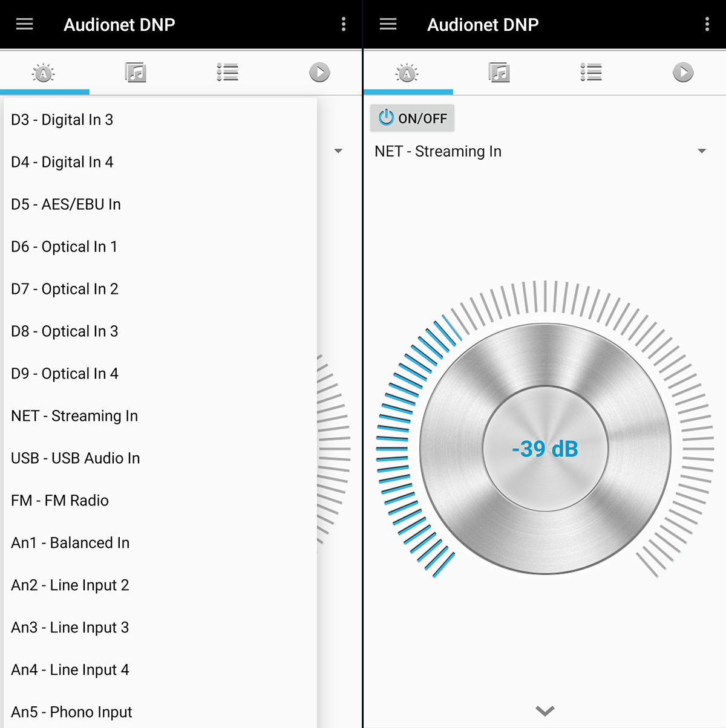Expand panel with bottom chevron arrow

[x=545, y=711]
